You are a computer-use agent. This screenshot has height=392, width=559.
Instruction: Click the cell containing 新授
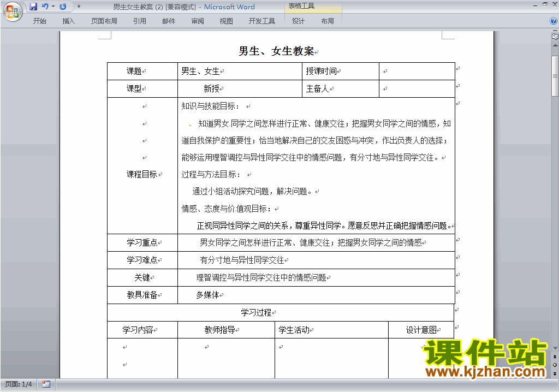tap(240, 88)
